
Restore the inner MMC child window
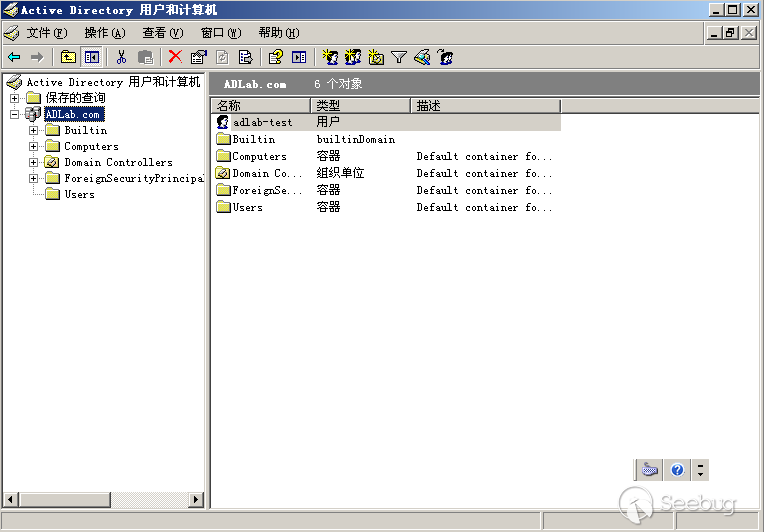pyautogui.click(x=730, y=33)
